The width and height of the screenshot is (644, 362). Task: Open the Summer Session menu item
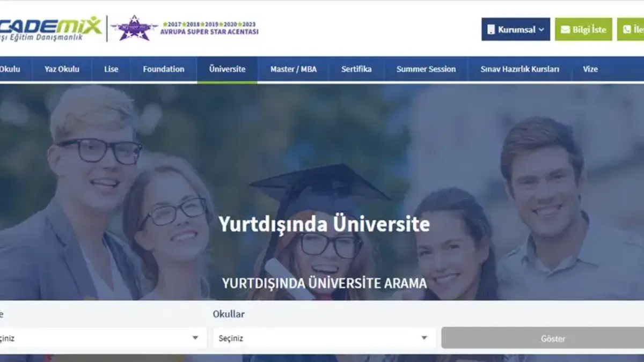pos(426,69)
